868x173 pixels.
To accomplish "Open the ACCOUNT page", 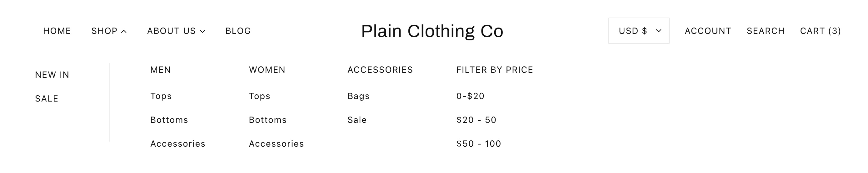I will (708, 31).
